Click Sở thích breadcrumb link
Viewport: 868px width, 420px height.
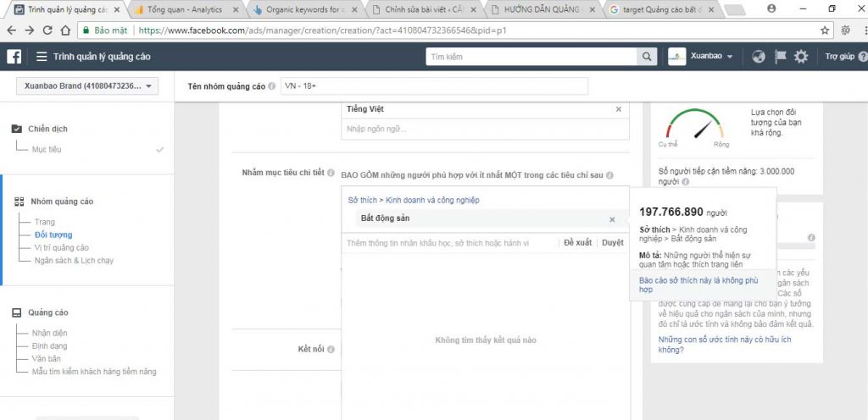[362, 200]
